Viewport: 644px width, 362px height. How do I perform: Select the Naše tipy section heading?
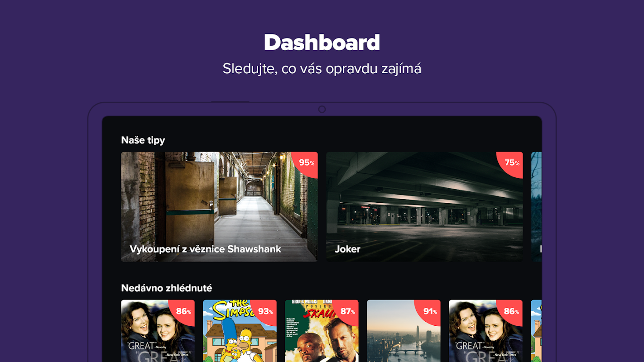(x=143, y=140)
